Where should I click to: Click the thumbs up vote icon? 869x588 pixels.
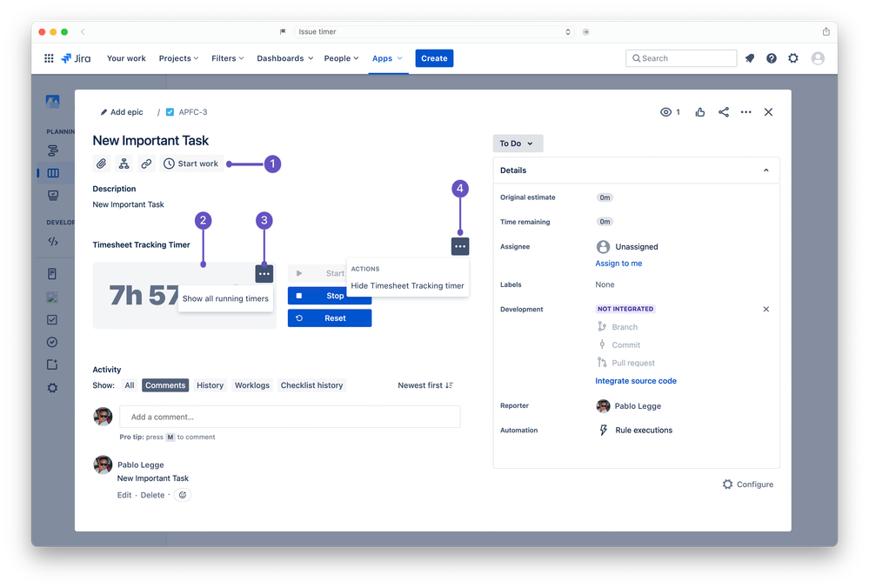700,112
